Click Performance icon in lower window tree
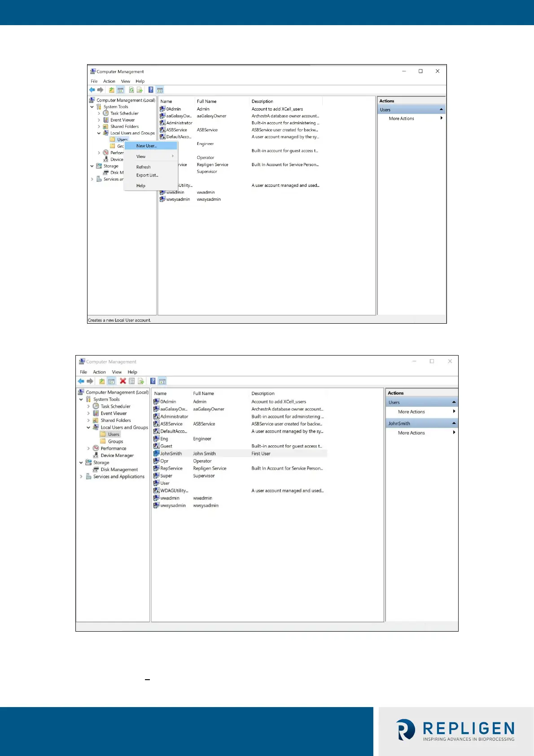Screen dimensions: 534x756 (x=96, y=448)
